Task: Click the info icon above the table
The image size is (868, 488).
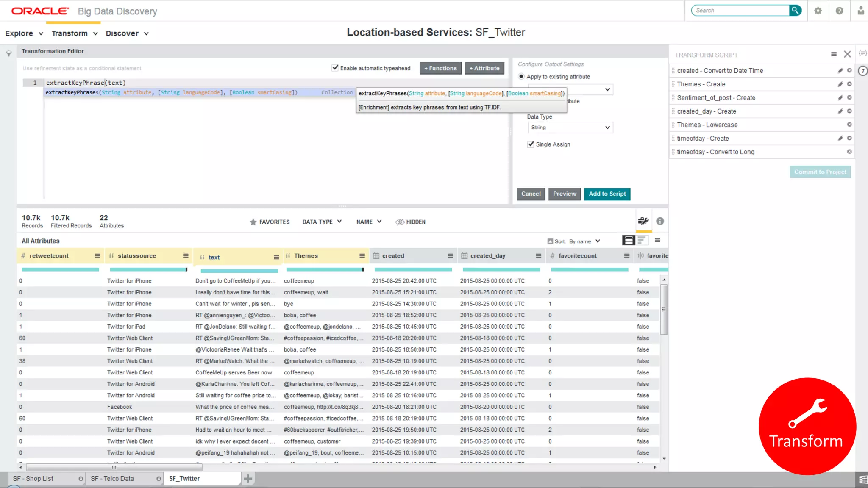Action: tap(660, 221)
